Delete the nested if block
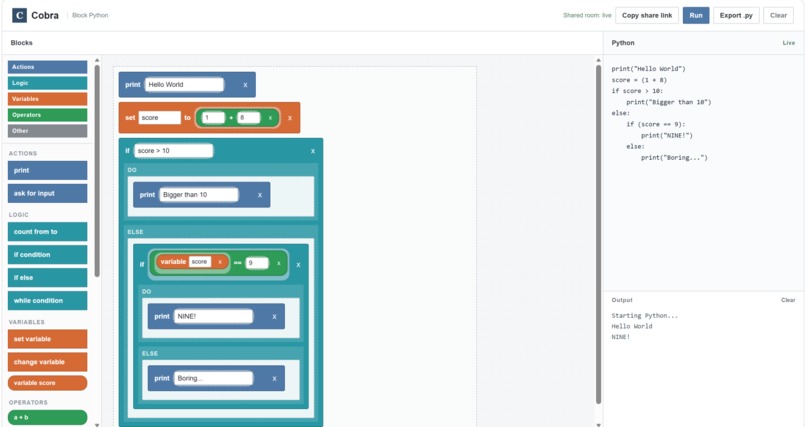 tap(298, 265)
